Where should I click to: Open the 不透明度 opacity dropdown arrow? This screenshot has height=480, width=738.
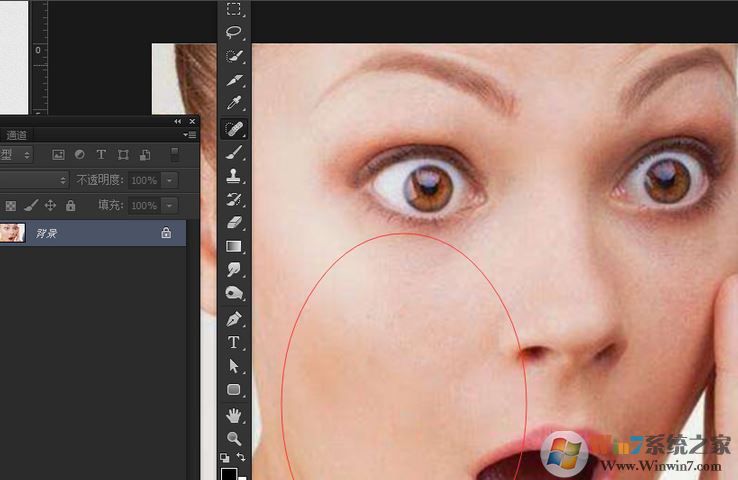click(169, 180)
